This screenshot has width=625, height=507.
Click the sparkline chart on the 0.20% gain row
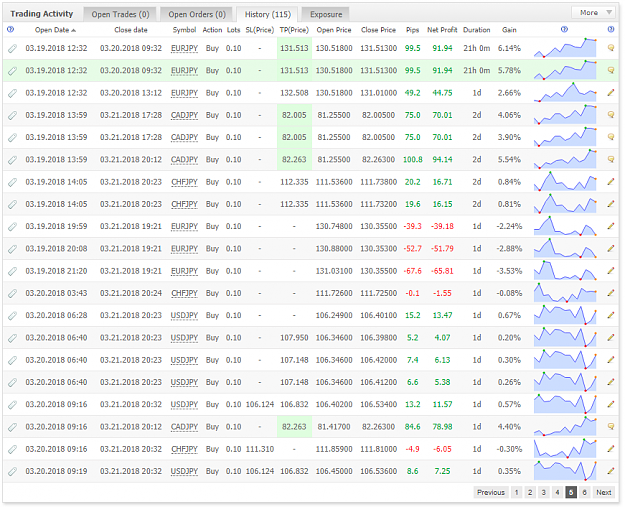pyautogui.click(x=565, y=337)
